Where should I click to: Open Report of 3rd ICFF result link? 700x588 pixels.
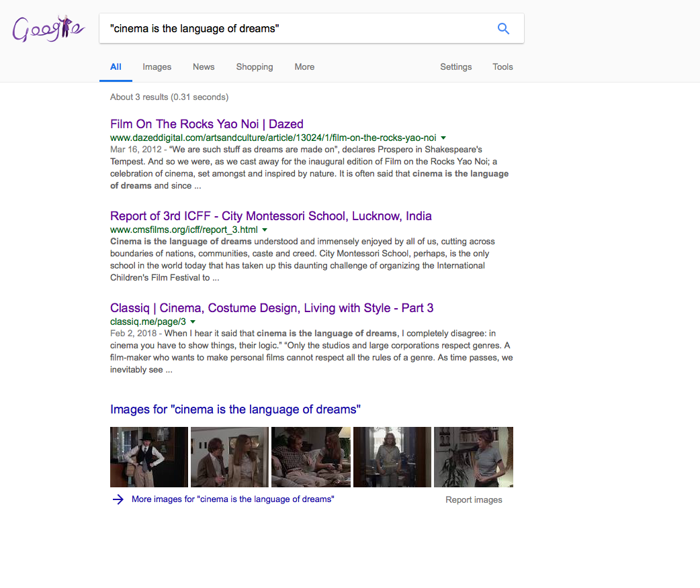(271, 216)
